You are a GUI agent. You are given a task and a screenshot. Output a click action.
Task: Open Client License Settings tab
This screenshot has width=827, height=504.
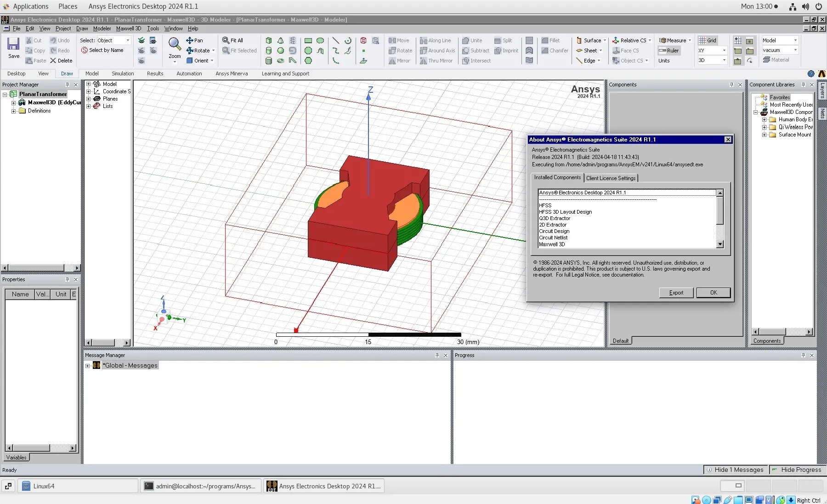(x=611, y=178)
